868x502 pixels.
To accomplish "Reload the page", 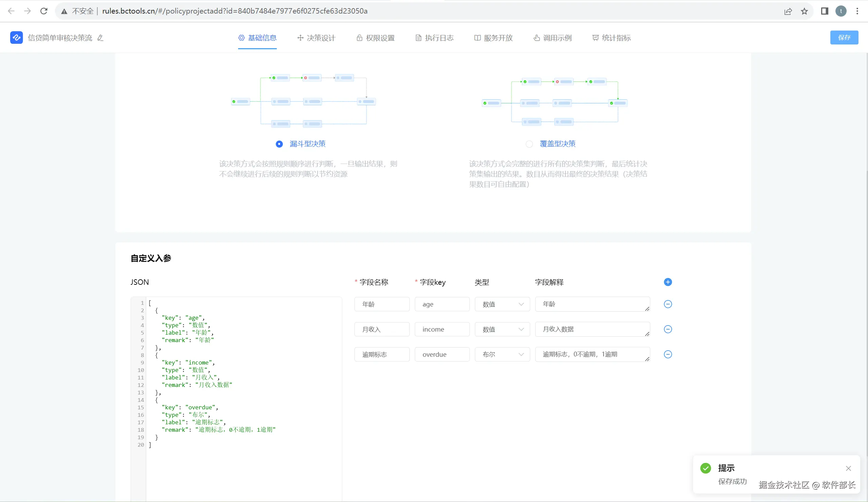I will tap(44, 11).
